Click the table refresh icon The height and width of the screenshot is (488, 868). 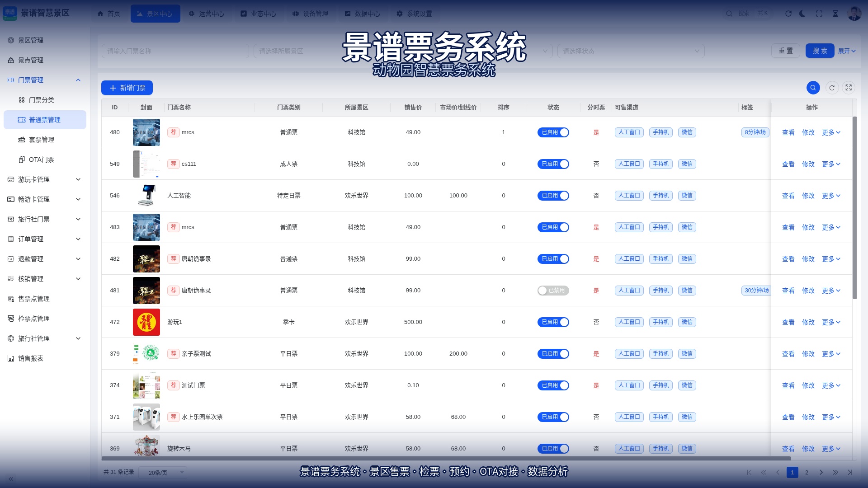(x=832, y=88)
